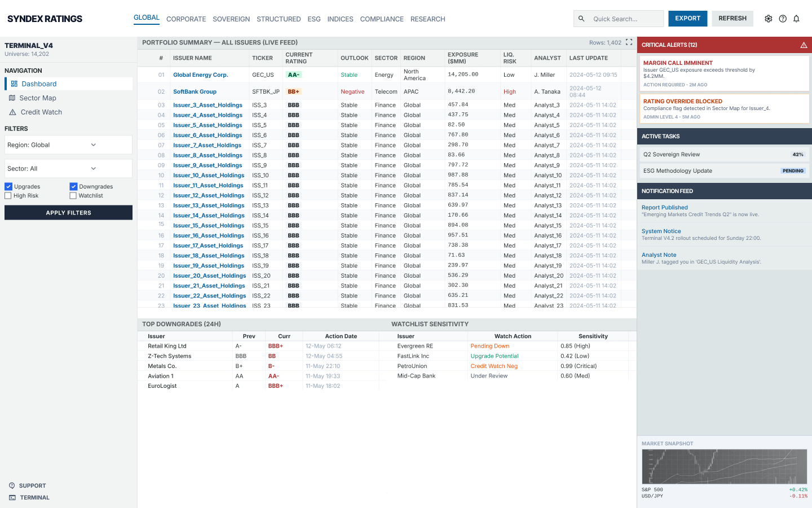812x508 pixels.
Task: Click the help question mark icon
Action: click(783, 19)
